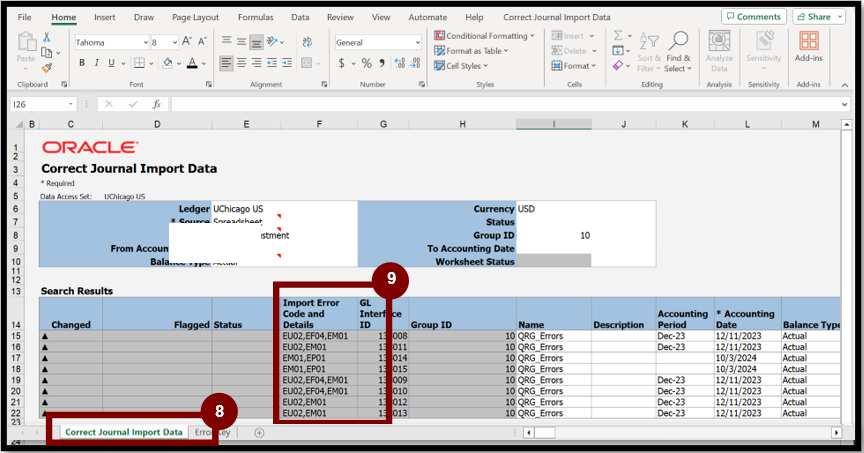Viewport: 864px width, 453px height.
Task: Set Bottom Align for cell text
Action: (x=256, y=41)
